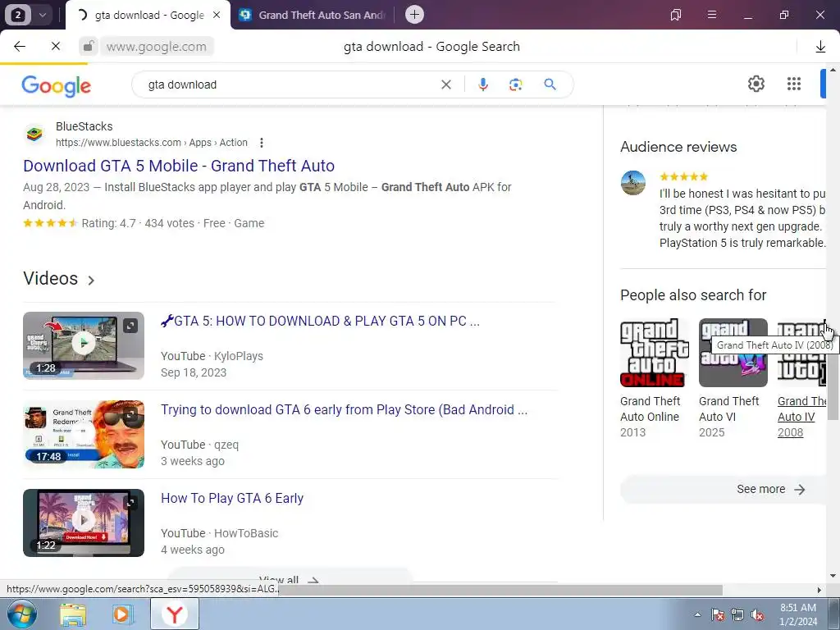Click the Audience reviews heading
This screenshot has height=630, width=840.
(678, 147)
